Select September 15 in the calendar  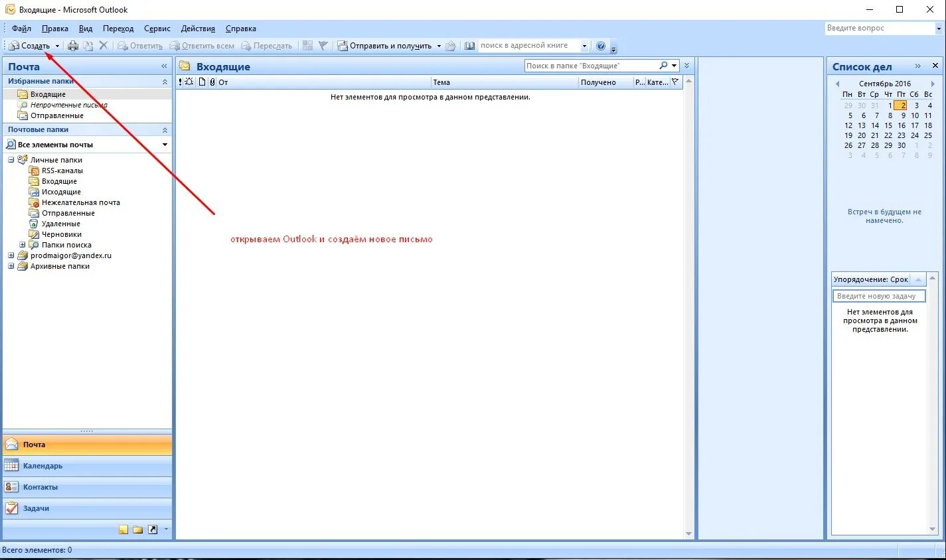[888, 125]
